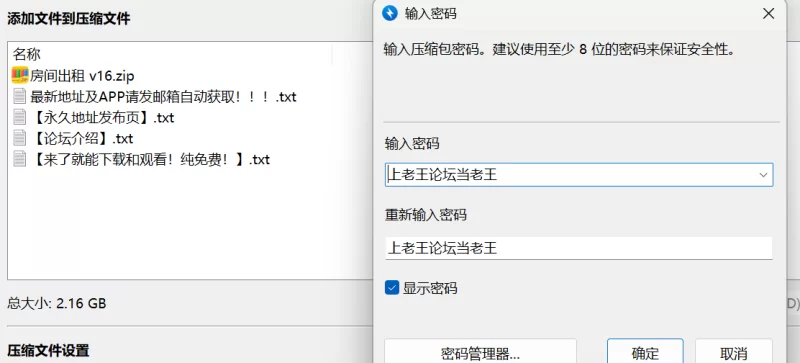This screenshot has width=800, height=363.
Task: Select file 最新地址及APP请发邮箱自动获取！！！.txt
Action: (x=163, y=96)
